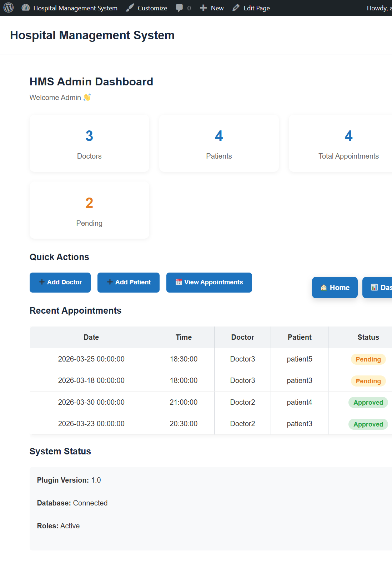Click the Time column header
The height and width of the screenshot is (563, 392).
tap(184, 337)
